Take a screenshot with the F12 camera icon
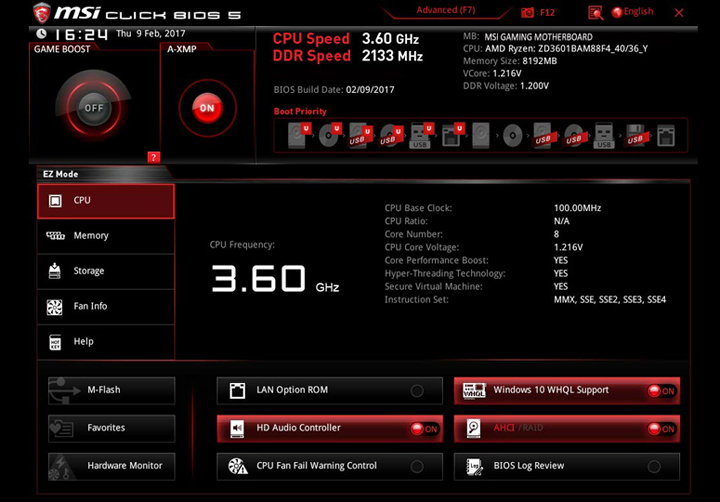This screenshot has height=502, width=720. tap(528, 12)
